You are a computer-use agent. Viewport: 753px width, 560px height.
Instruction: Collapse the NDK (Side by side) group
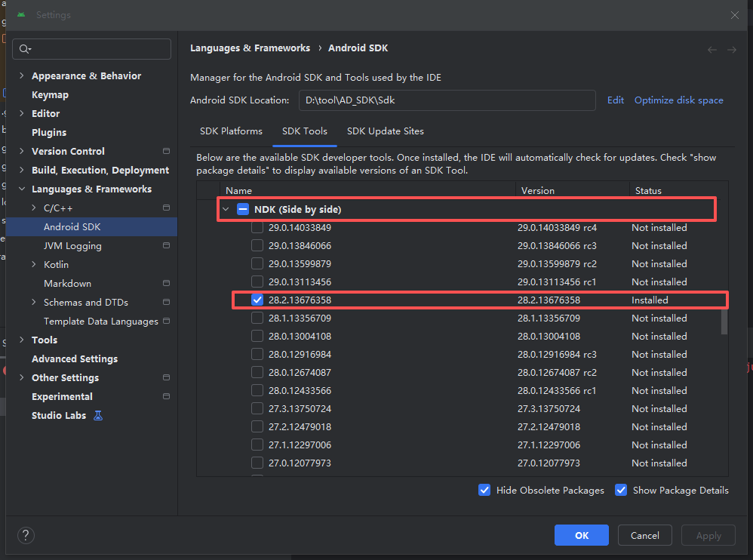pyautogui.click(x=226, y=209)
